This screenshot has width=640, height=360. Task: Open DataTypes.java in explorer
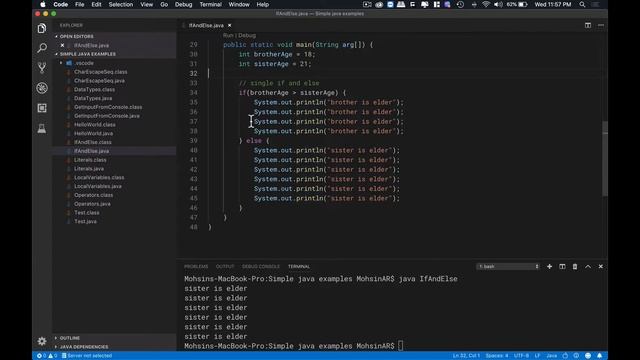(x=93, y=98)
